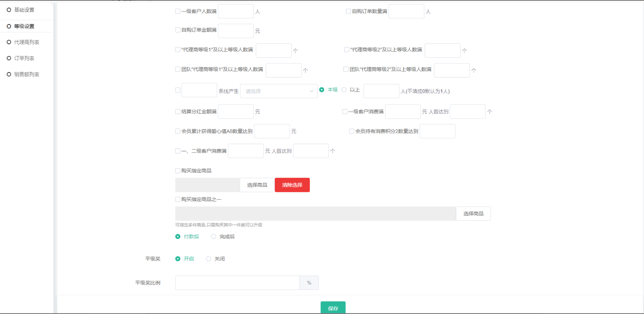Choose the 完成后 radio button
Viewport: 644px width, 314px height.
pos(214,236)
